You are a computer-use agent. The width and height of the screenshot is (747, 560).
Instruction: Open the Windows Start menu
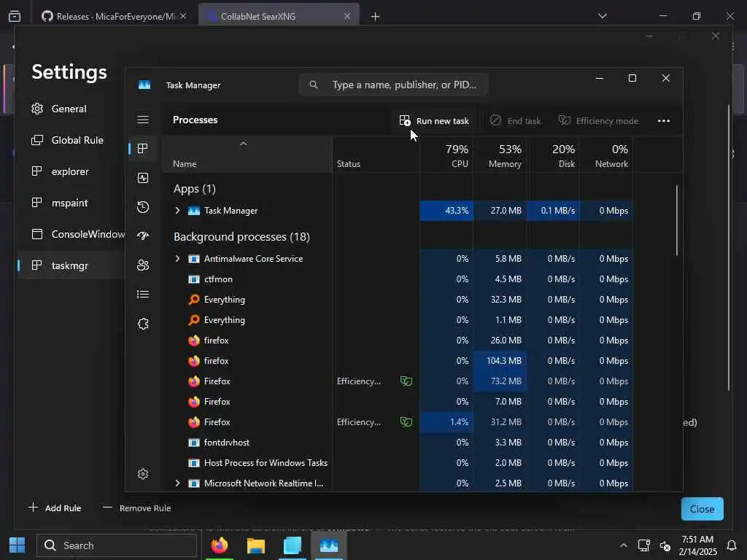[x=18, y=545]
